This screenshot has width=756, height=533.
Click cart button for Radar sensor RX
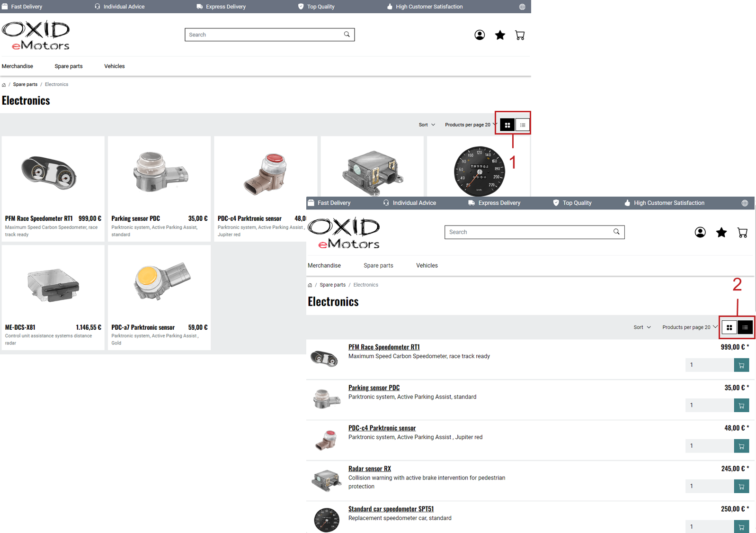click(x=741, y=487)
